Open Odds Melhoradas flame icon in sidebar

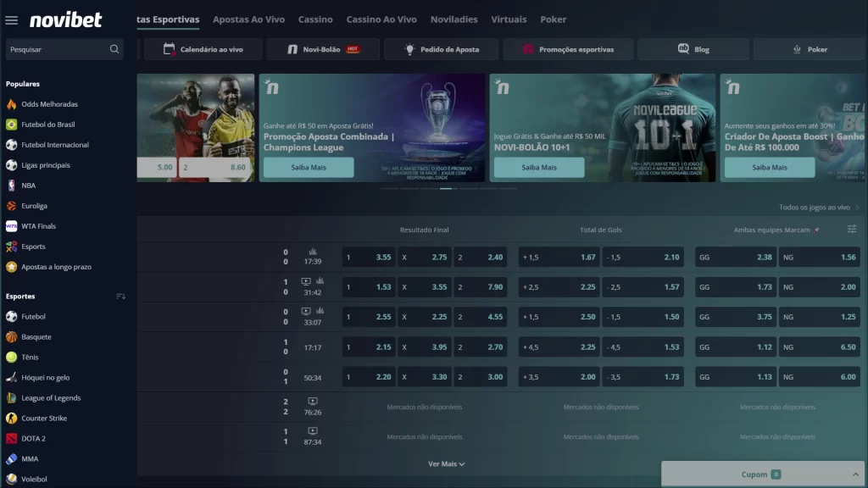point(11,104)
